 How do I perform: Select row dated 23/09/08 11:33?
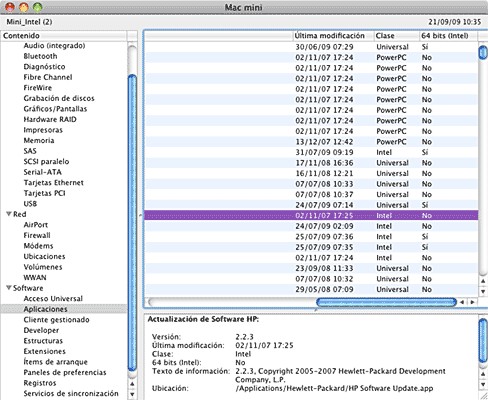(311, 268)
